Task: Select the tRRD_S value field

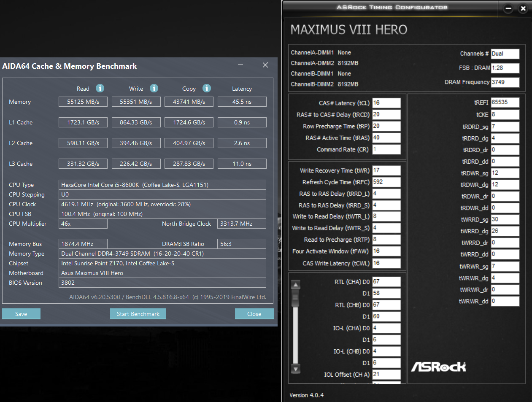Action: click(x=386, y=205)
